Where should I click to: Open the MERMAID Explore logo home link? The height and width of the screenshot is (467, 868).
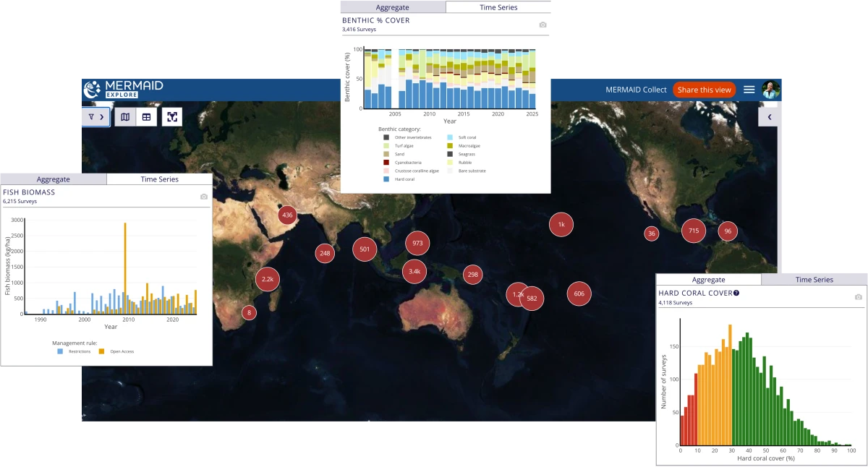(x=124, y=90)
